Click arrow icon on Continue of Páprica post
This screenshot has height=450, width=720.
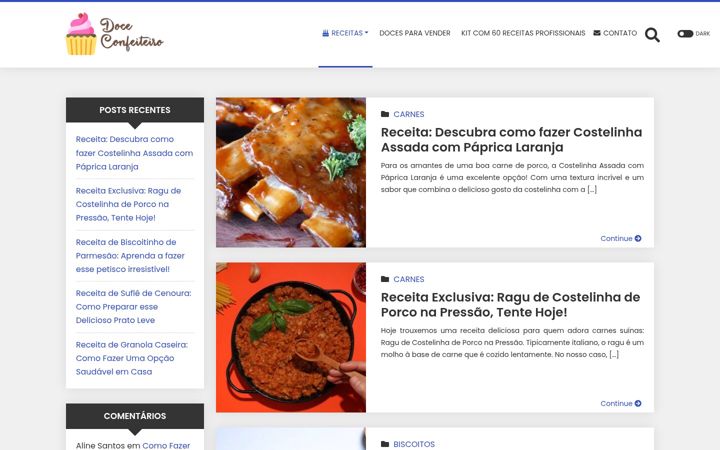(x=638, y=238)
